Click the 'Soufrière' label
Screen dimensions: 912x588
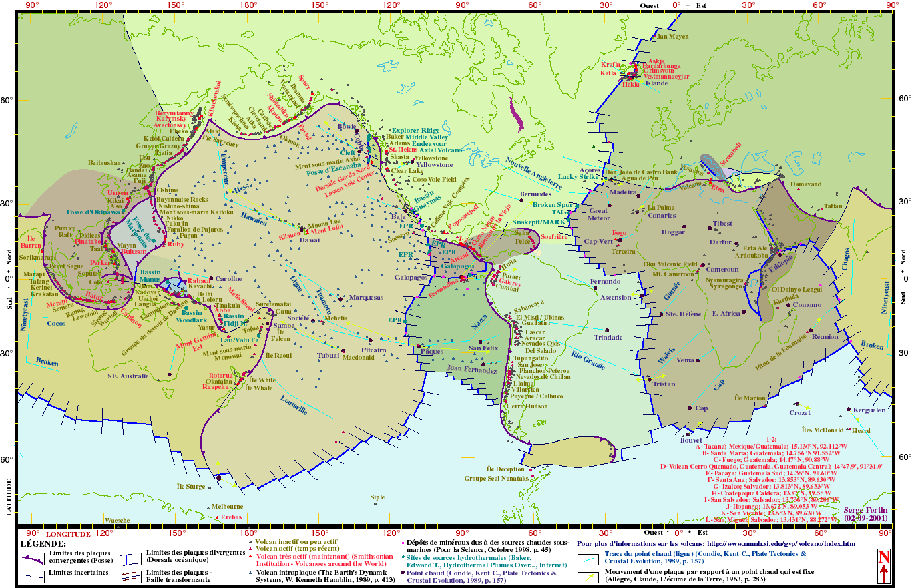554,236
